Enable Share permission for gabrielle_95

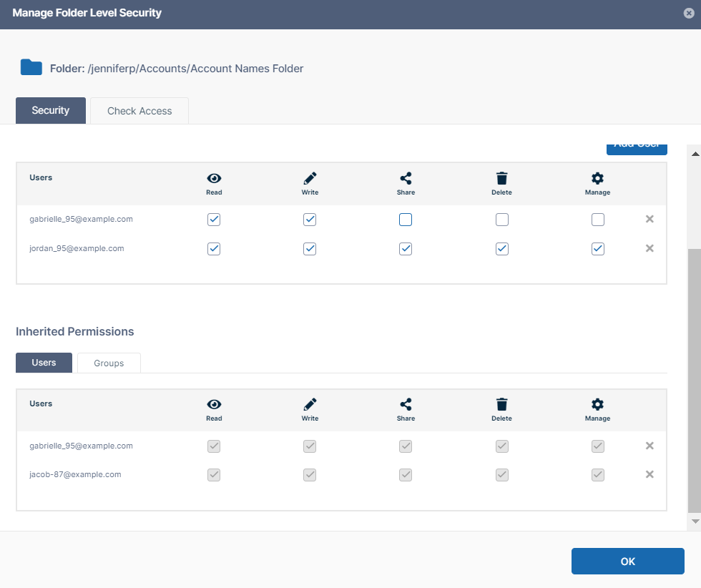click(x=406, y=220)
